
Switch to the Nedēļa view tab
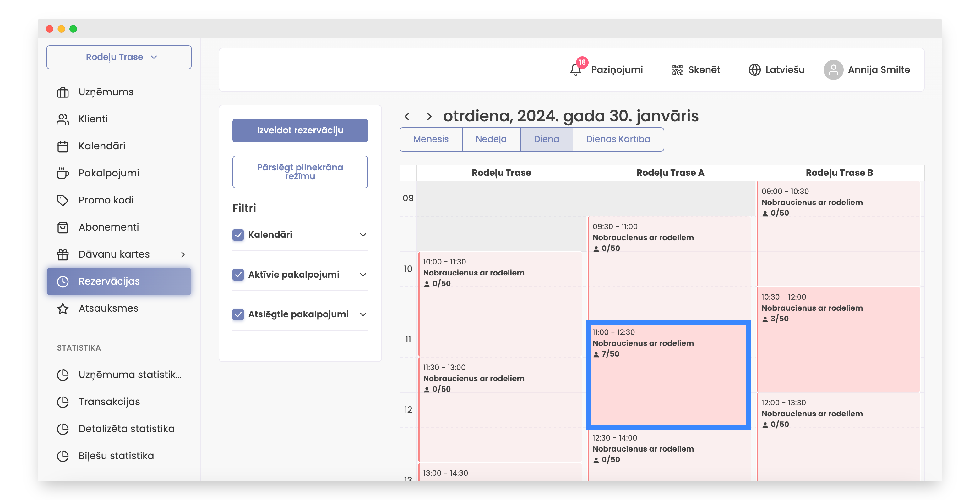pos(491,139)
